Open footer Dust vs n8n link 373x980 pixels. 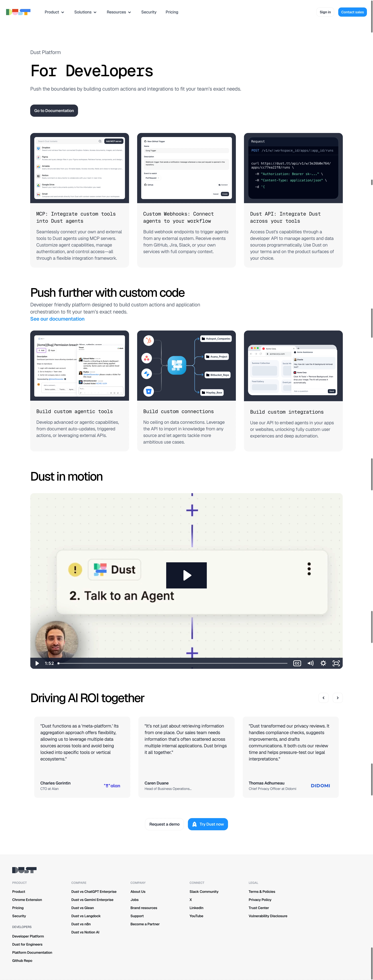pyautogui.click(x=81, y=924)
